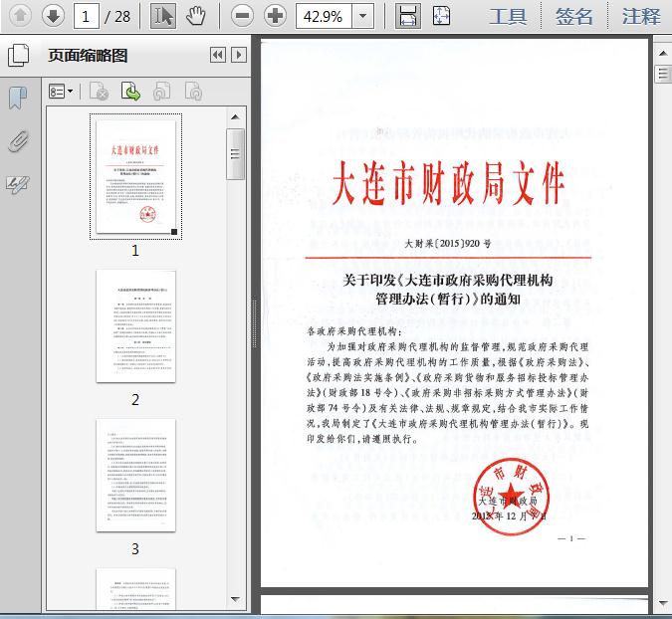Open the attachments paperclip panel

point(18,141)
